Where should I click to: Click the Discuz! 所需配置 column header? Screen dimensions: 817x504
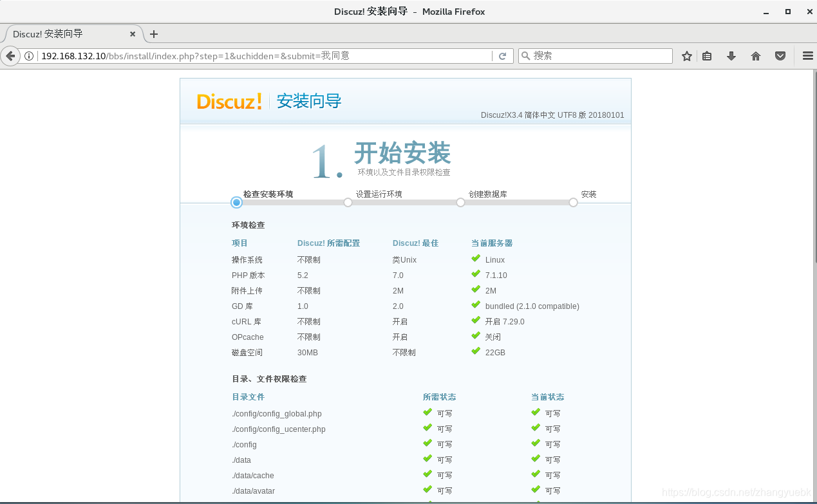tap(328, 243)
